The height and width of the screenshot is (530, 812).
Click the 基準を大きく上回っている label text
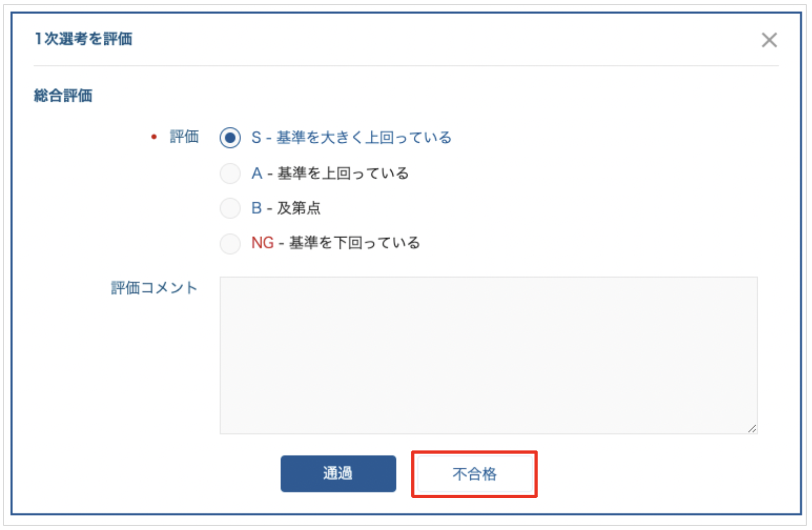pos(364,138)
